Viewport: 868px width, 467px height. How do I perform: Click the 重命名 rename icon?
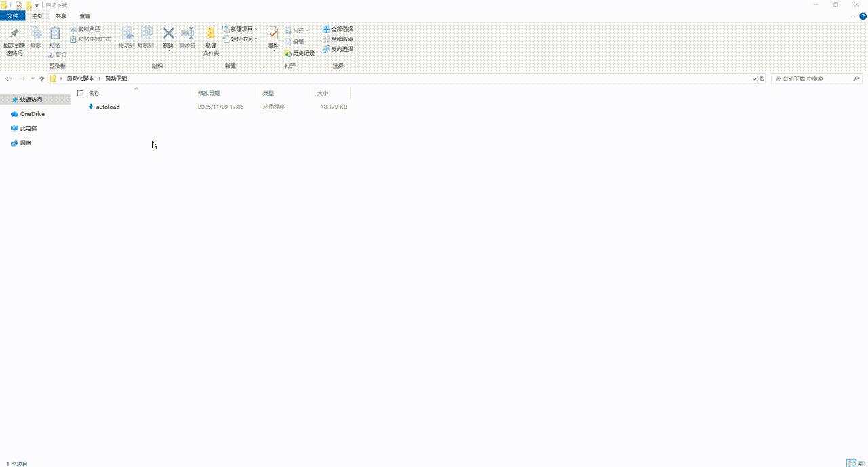click(187, 33)
